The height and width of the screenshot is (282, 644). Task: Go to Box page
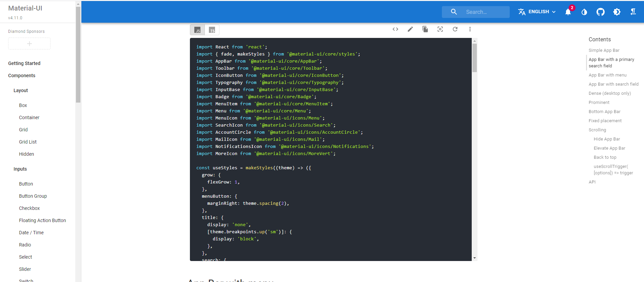(x=23, y=105)
